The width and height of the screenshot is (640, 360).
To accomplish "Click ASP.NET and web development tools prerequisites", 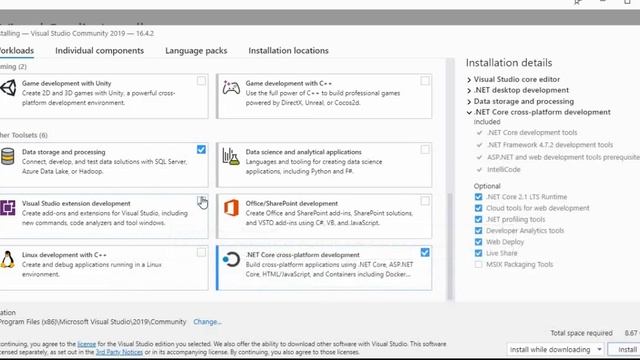I will (563, 157).
